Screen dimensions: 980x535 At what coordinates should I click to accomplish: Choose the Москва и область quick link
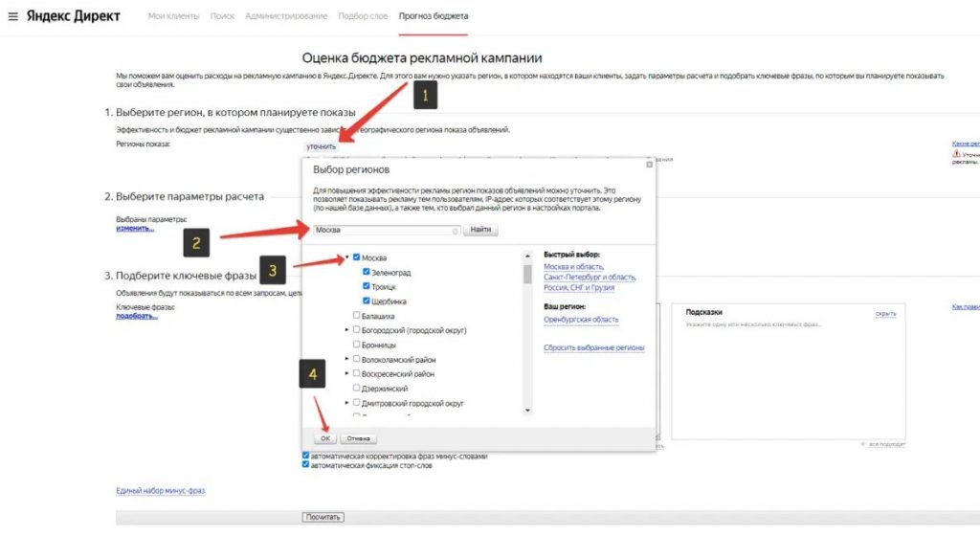(574, 267)
